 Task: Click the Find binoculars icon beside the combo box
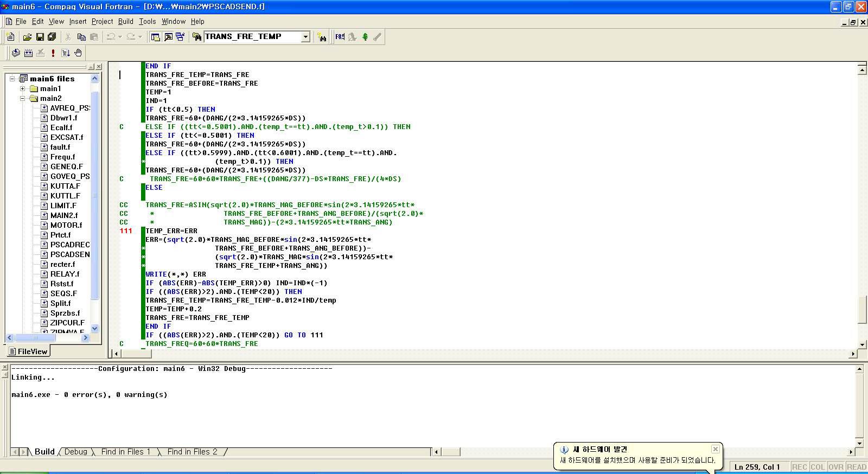click(x=322, y=37)
